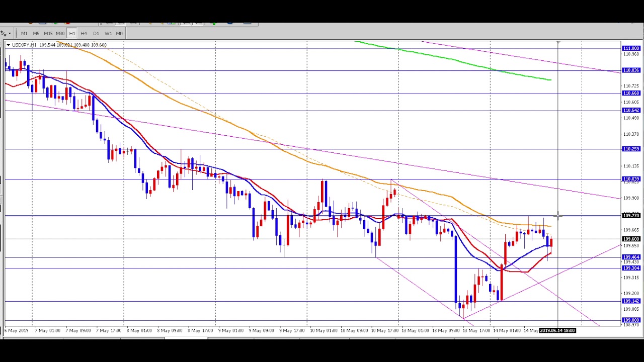This screenshot has height=362, width=644.
Task: Select the 110.039 price level label
Action: coord(631,179)
